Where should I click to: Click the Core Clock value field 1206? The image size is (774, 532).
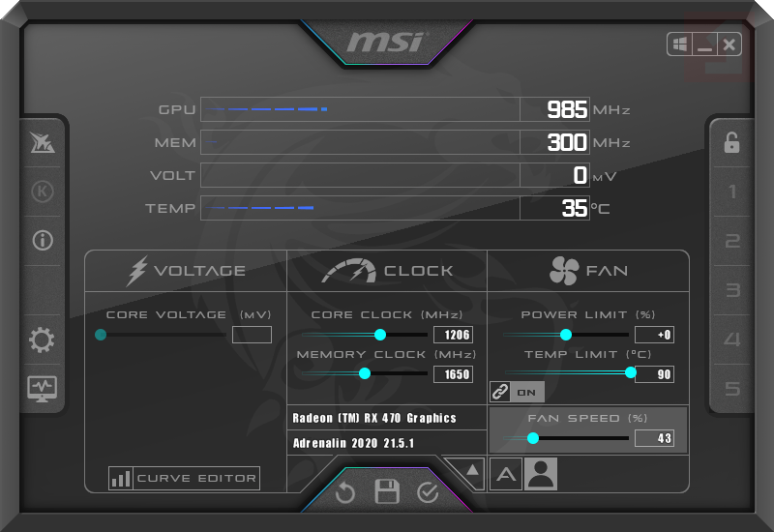pos(453,335)
